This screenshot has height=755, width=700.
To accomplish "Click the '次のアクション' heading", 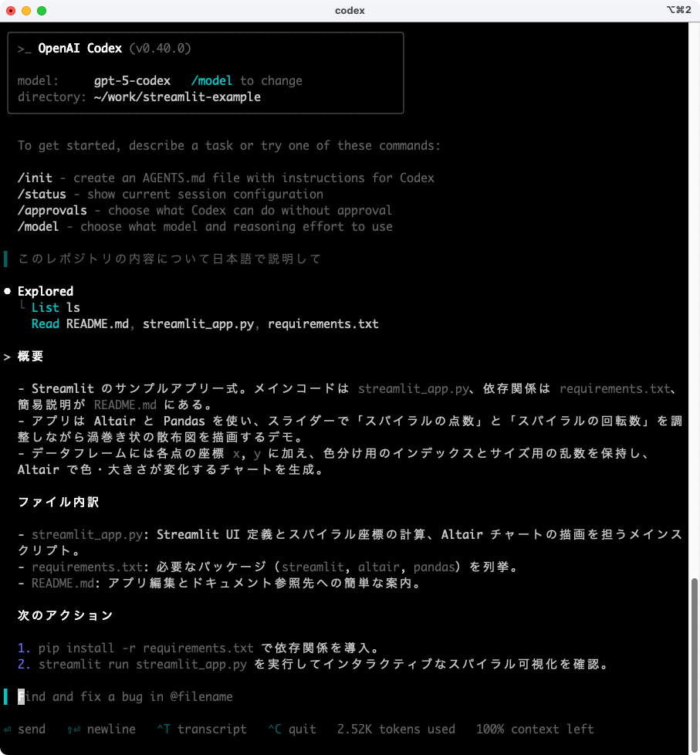I will tap(65, 615).
